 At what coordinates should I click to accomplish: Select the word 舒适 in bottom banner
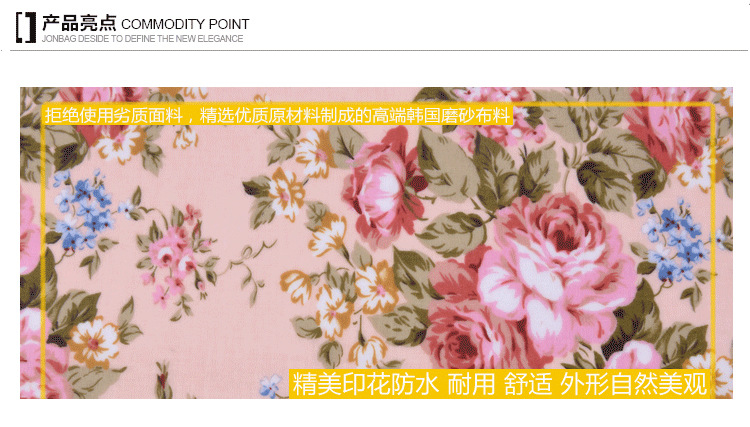point(528,384)
